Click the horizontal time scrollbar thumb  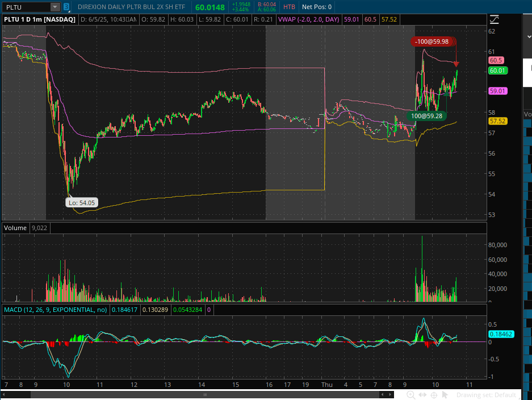[x=205, y=394]
